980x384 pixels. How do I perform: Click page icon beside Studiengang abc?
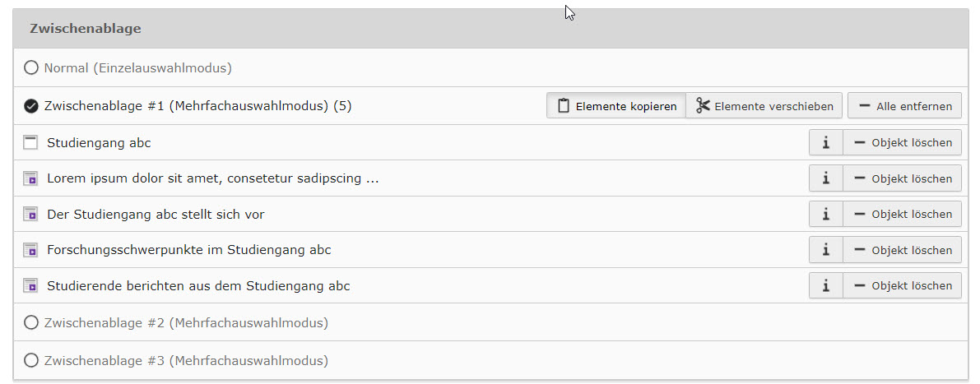[x=31, y=142]
